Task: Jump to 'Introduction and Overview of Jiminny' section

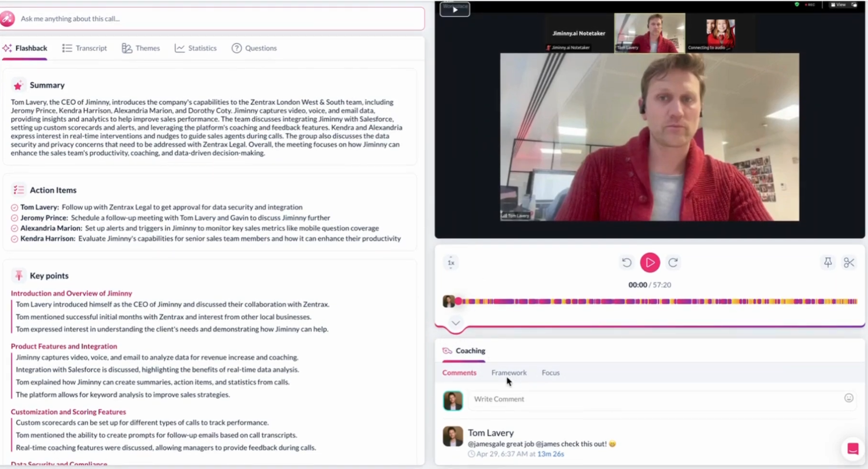Action: 72,293
